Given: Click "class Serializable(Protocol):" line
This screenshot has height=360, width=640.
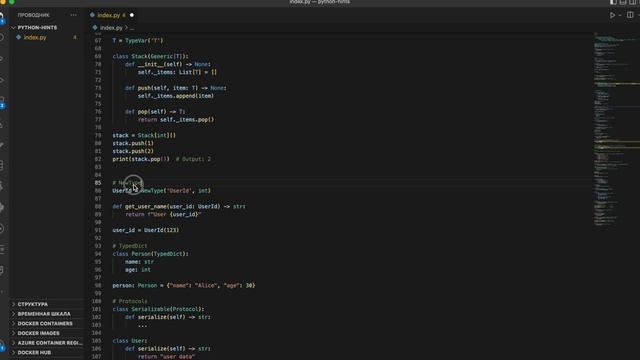Looking at the screenshot, I should 158,309.
